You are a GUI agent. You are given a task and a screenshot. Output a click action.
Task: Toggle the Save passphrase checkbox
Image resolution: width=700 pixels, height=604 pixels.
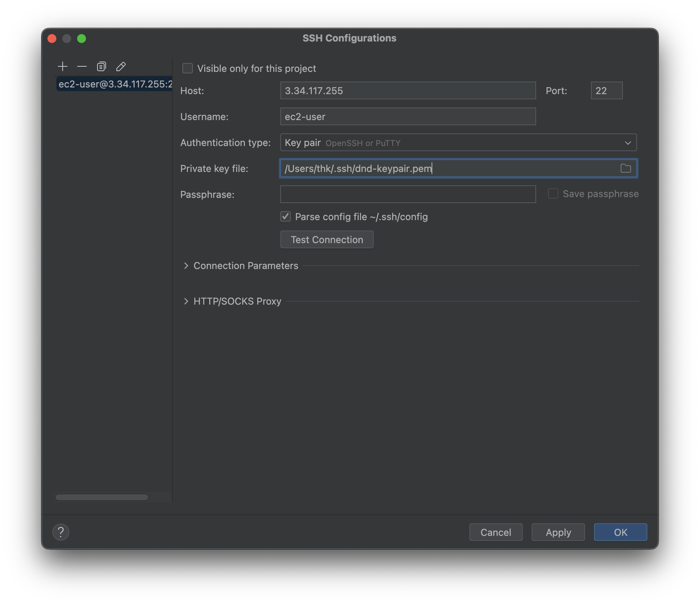coord(553,194)
